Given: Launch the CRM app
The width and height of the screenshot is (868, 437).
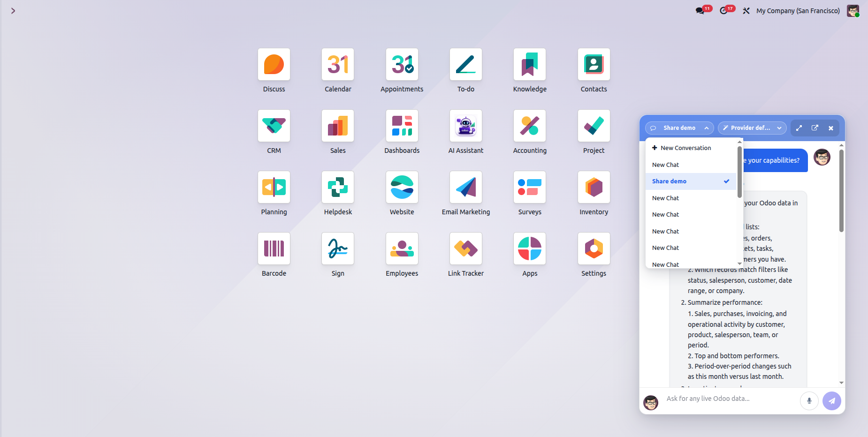Looking at the screenshot, I should [x=274, y=126].
